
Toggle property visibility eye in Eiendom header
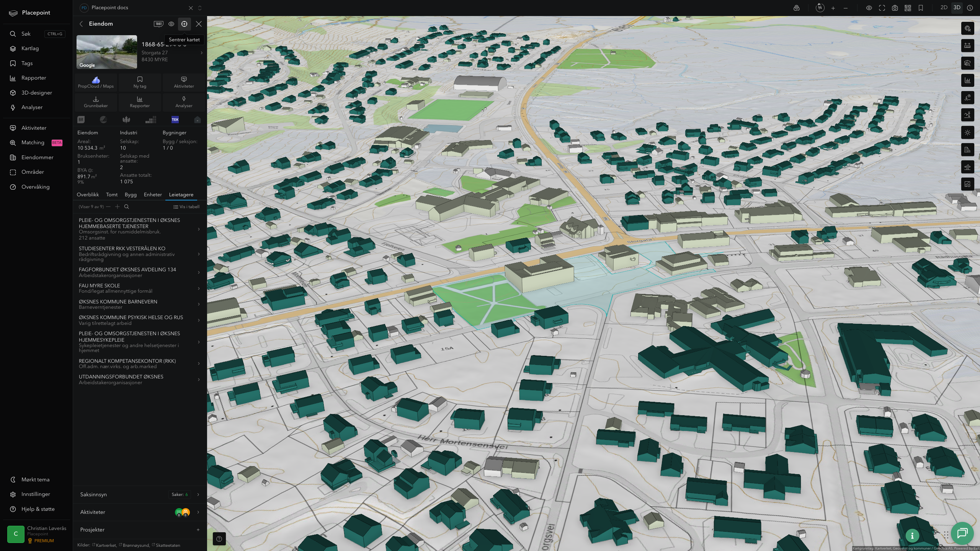(171, 24)
